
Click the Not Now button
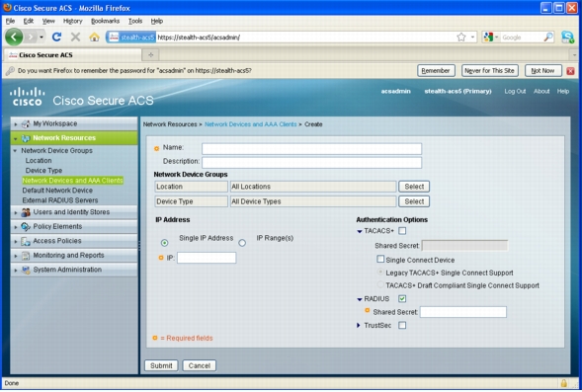[x=542, y=70]
